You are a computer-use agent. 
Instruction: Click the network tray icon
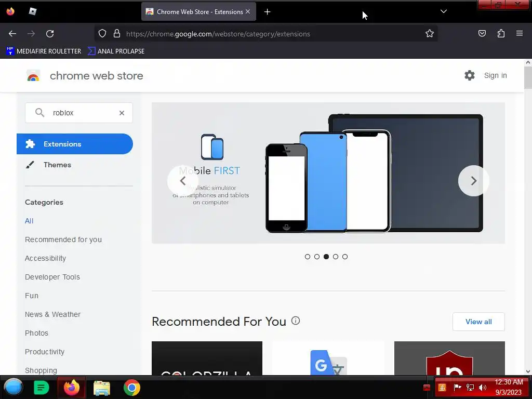click(470, 387)
